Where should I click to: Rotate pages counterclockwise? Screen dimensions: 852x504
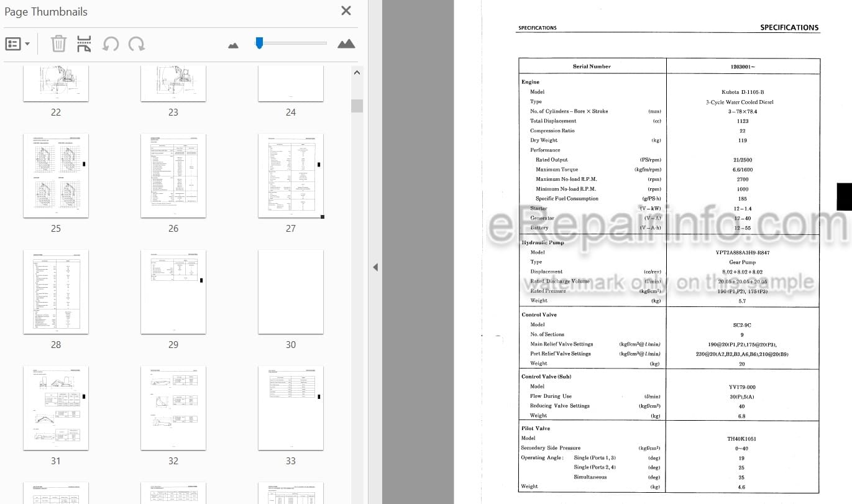(x=111, y=44)
